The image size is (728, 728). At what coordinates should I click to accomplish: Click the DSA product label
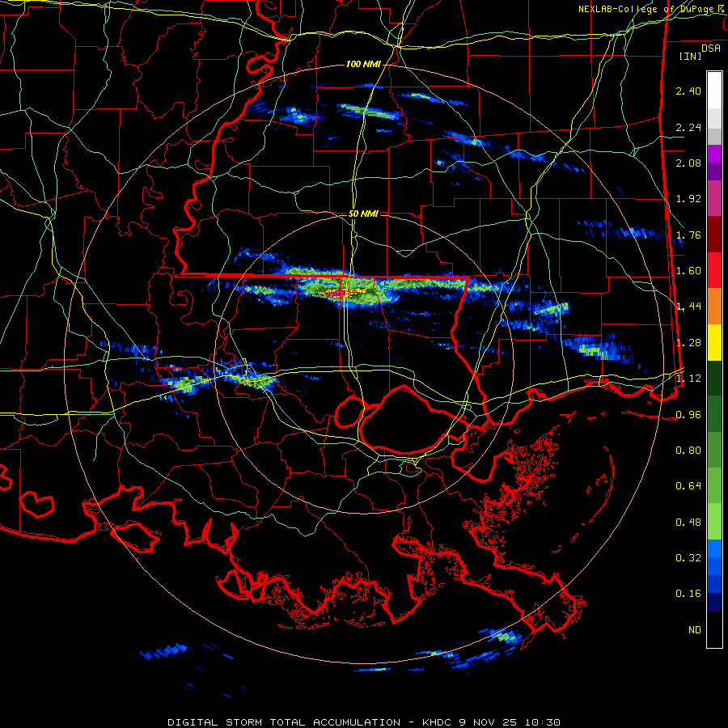[x=711, y=49]
